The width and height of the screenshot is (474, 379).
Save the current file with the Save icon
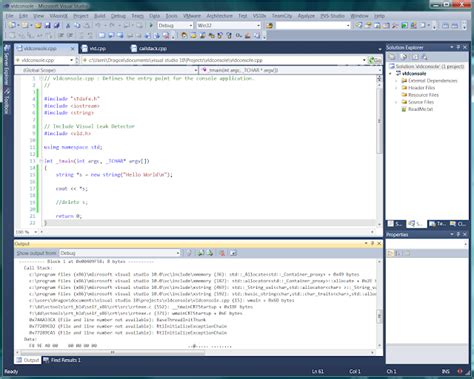pyautogui.click(x=47, y=25)
